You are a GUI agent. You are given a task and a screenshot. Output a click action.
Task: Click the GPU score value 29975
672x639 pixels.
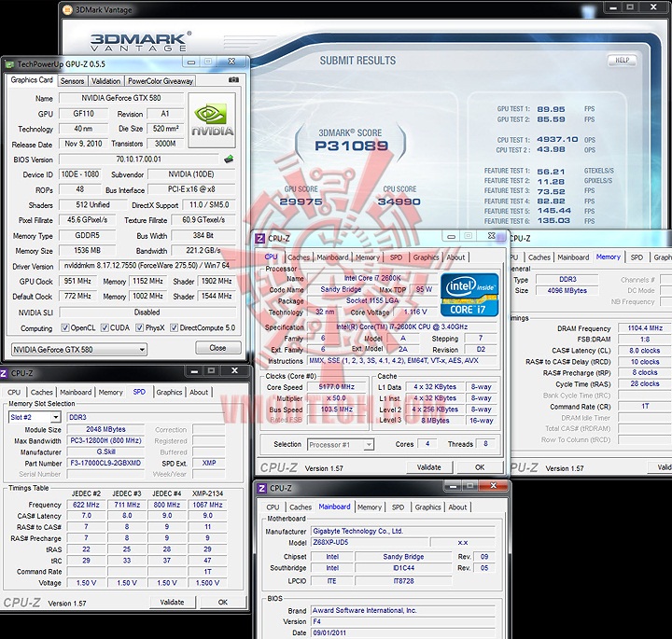coord(301,201)
